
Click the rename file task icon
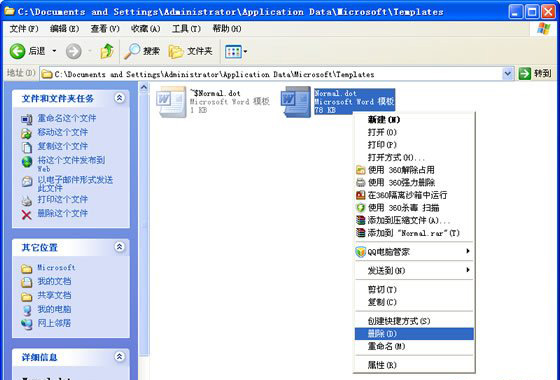coord(26,119)
